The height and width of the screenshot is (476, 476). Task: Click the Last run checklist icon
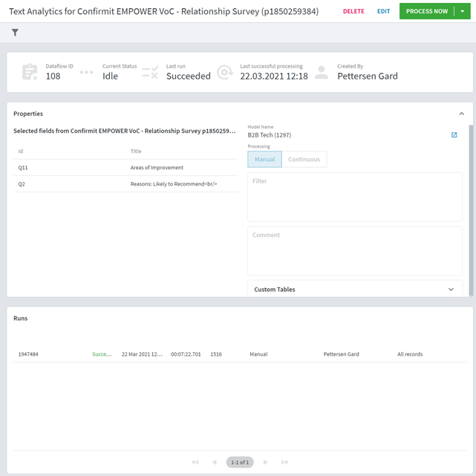[150, 72]
